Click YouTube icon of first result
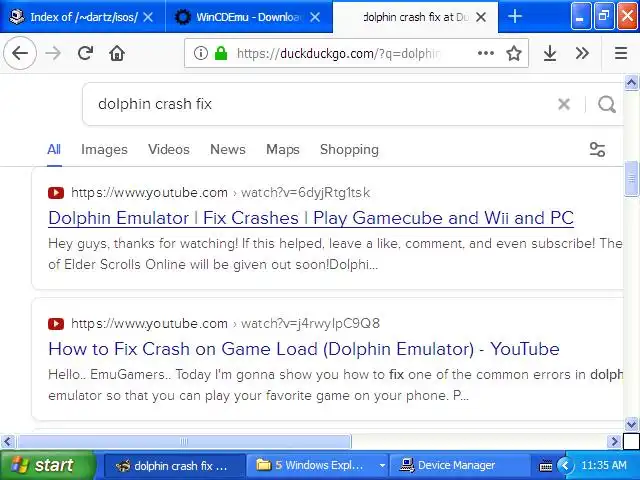 coord(56,192)
